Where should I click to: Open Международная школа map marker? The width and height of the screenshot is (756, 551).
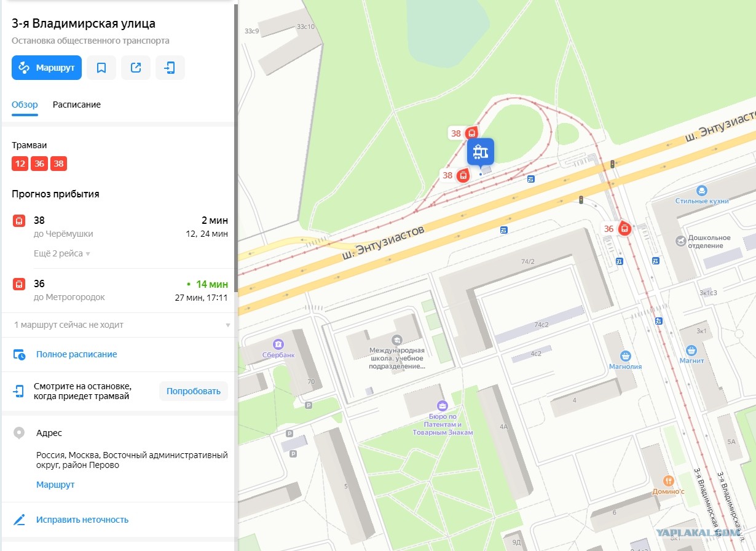(397, 339)
